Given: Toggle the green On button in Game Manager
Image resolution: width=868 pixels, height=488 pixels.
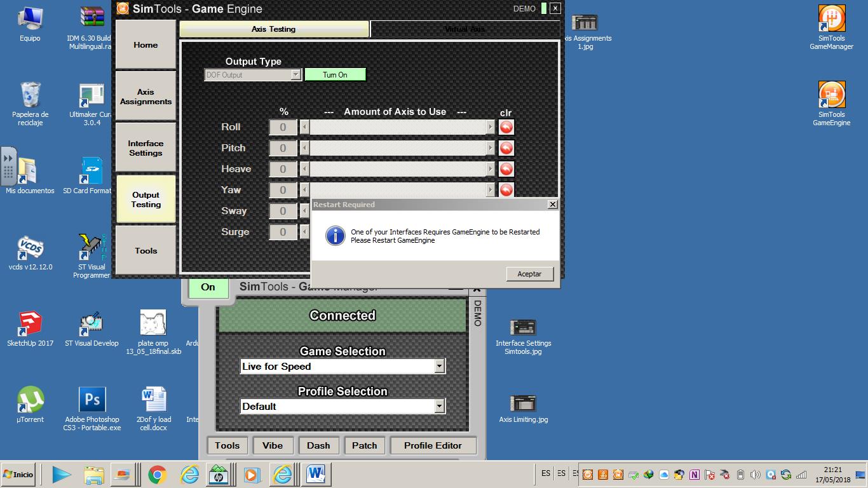Looking at the screenshot, I should pyautogui.click(x=208, y=287).
